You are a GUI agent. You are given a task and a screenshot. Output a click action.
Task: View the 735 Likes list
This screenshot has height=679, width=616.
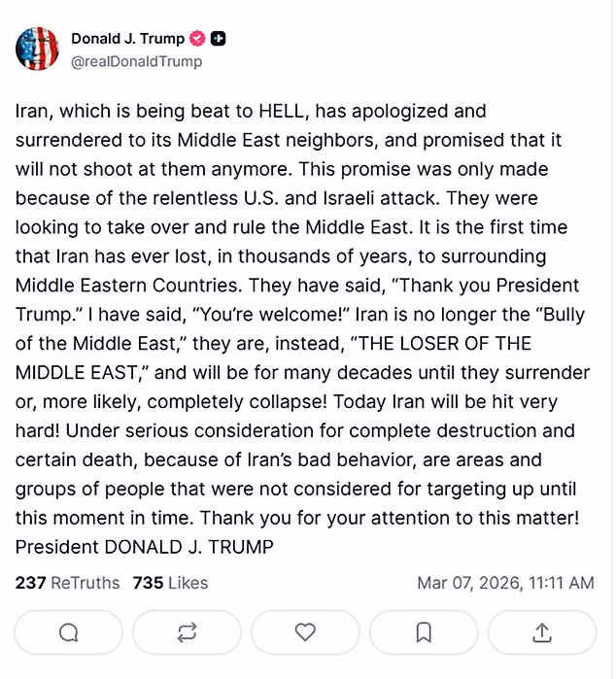[170, 583]
